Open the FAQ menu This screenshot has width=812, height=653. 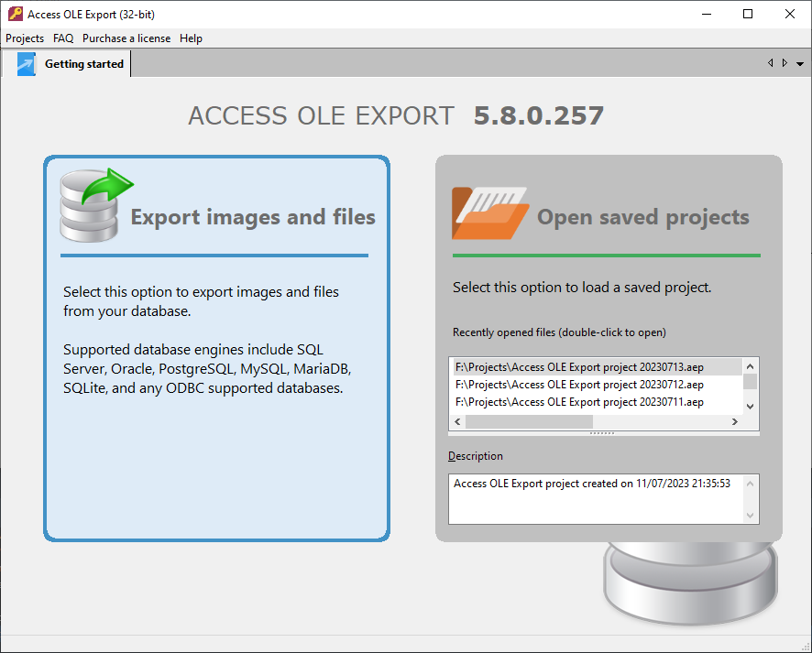63,38
